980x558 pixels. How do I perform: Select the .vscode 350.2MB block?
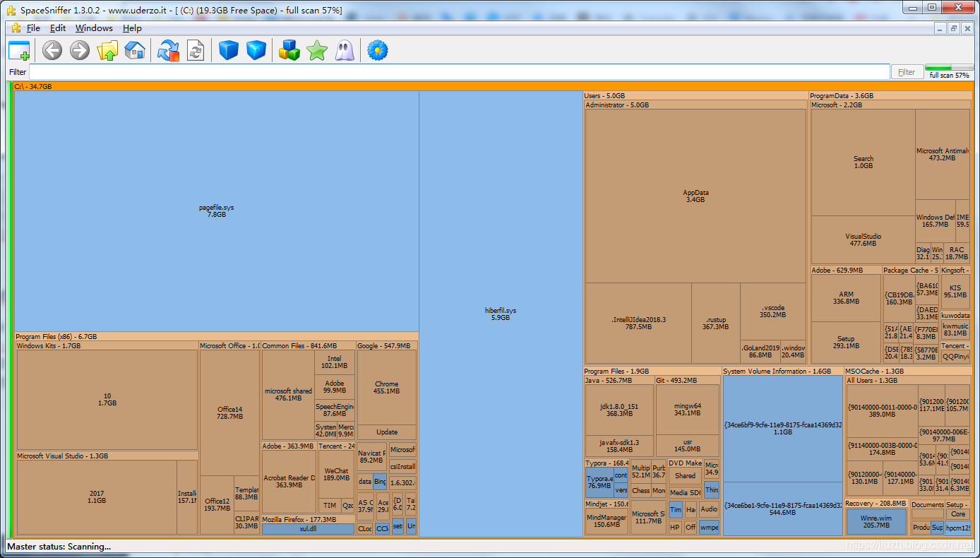773,311
